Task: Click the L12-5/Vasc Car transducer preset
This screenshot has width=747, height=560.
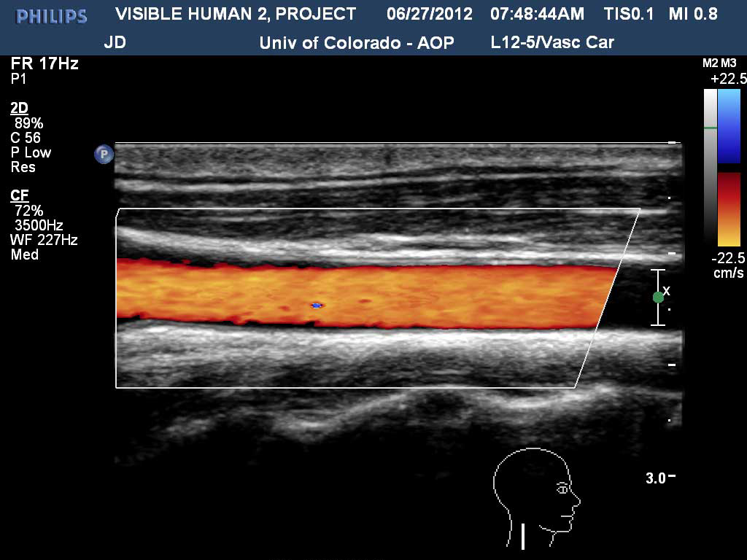Action: [552, 42]
